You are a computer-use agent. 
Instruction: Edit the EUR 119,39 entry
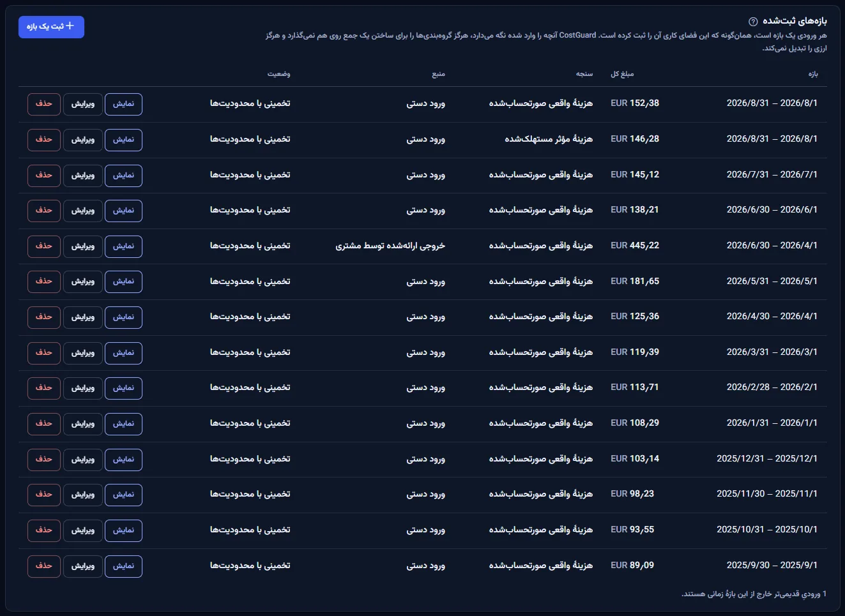click(83, 353)
